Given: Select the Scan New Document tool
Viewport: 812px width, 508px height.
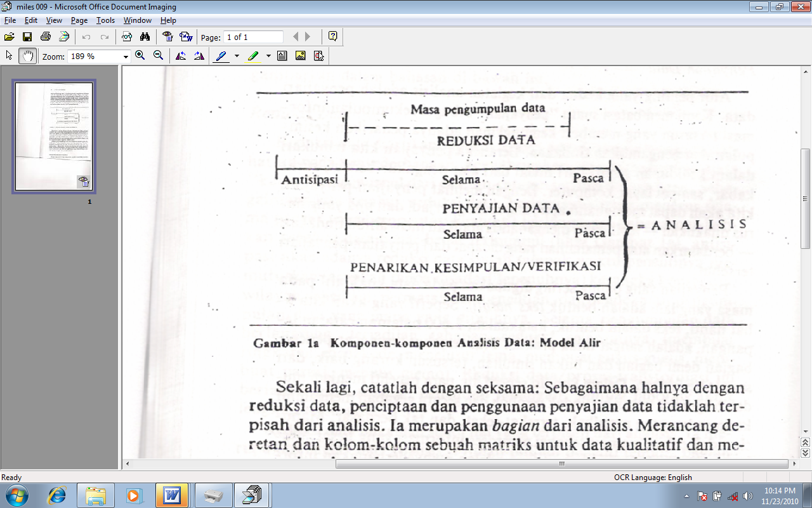Looking at the screenshot, I should pos(63,36).
